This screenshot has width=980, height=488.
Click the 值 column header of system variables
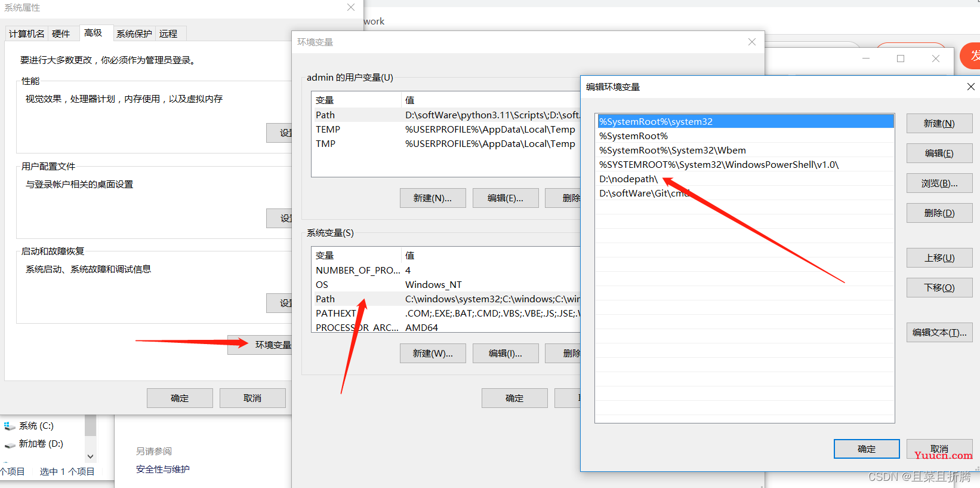pyautogui.click(x=491, y=255)
